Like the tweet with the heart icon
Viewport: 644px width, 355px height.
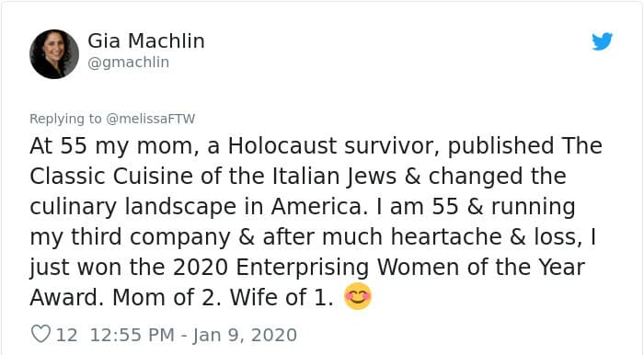click(41, 334)
